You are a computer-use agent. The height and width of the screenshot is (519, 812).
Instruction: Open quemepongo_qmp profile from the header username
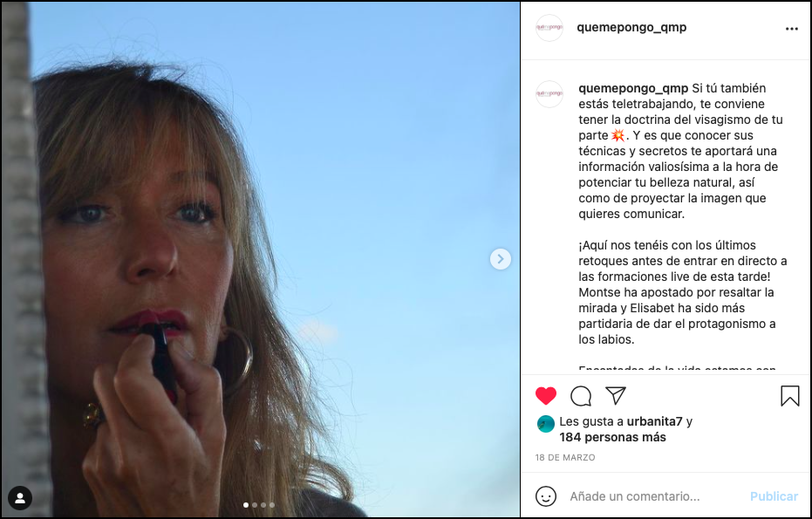631,27
